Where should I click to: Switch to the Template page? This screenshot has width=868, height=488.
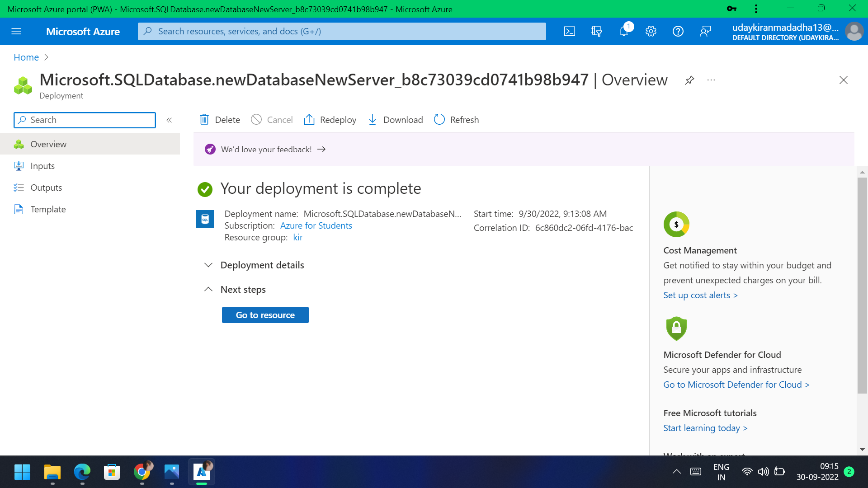48,209
